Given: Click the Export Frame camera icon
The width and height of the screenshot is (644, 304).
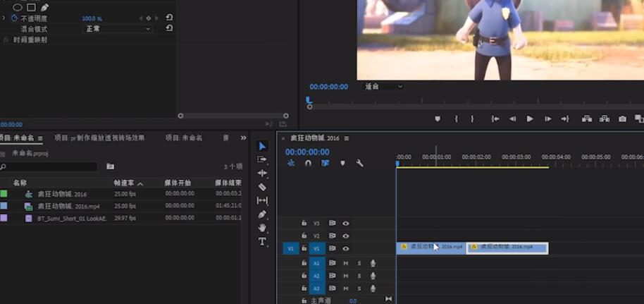Looking at the screenshot, I should (x=622, y=119).
